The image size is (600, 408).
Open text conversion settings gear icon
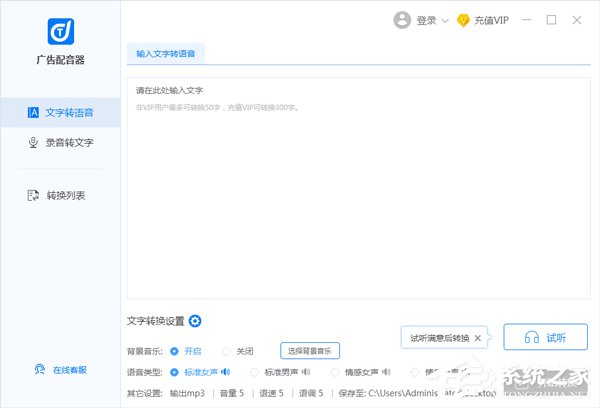(x=195, y=321)
